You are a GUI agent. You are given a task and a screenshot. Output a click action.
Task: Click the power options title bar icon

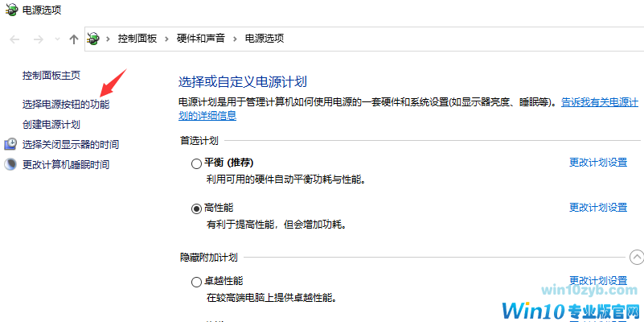10,10
